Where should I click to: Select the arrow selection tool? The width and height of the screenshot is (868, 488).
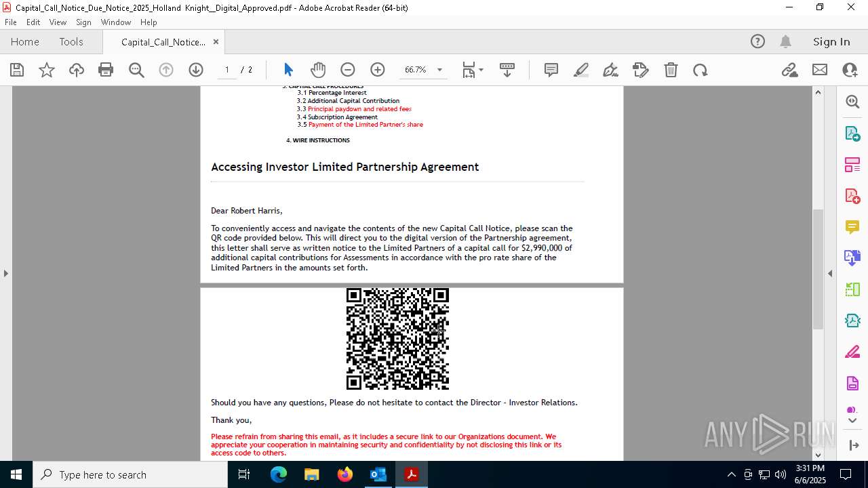[x=288, y=70]
